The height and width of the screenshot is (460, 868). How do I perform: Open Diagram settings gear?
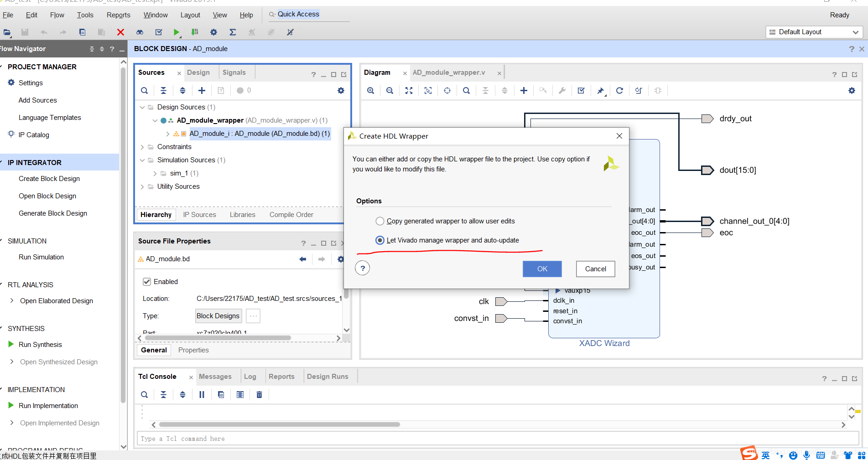point(852,90)
